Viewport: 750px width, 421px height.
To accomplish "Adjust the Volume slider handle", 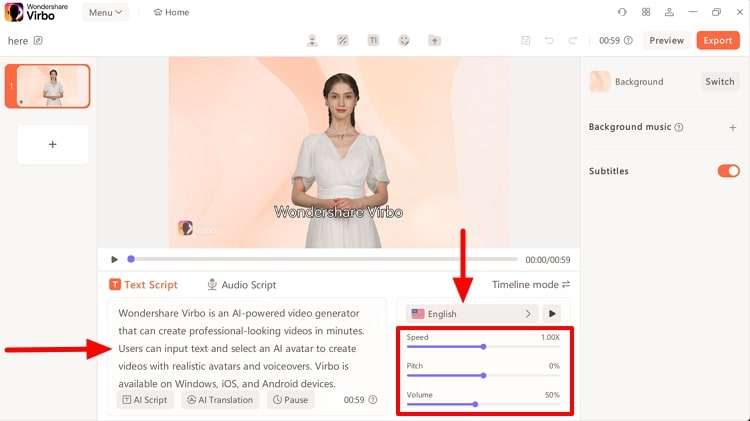I will (x=475, y=404).
